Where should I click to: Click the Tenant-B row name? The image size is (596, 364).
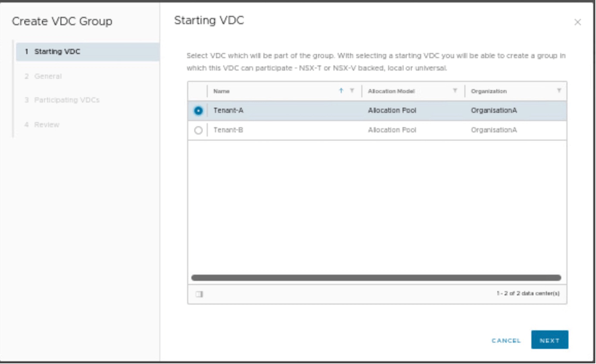[228, 131]
